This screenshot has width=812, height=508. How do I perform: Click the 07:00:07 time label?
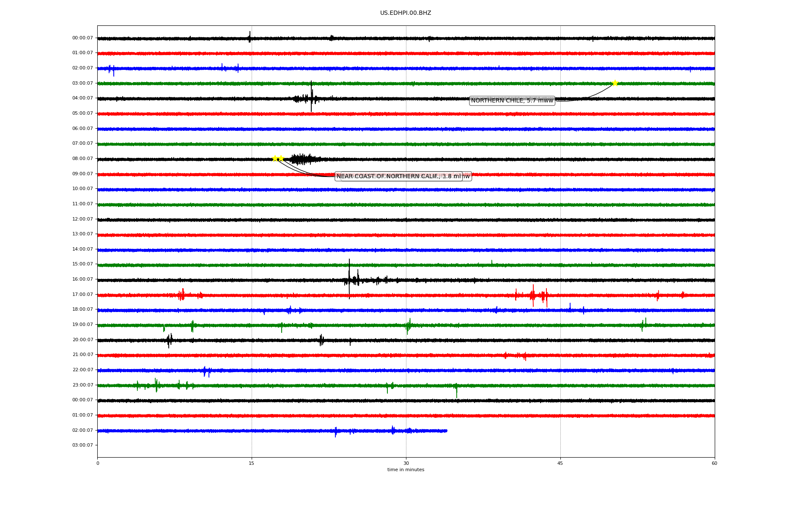pos(82,144)
